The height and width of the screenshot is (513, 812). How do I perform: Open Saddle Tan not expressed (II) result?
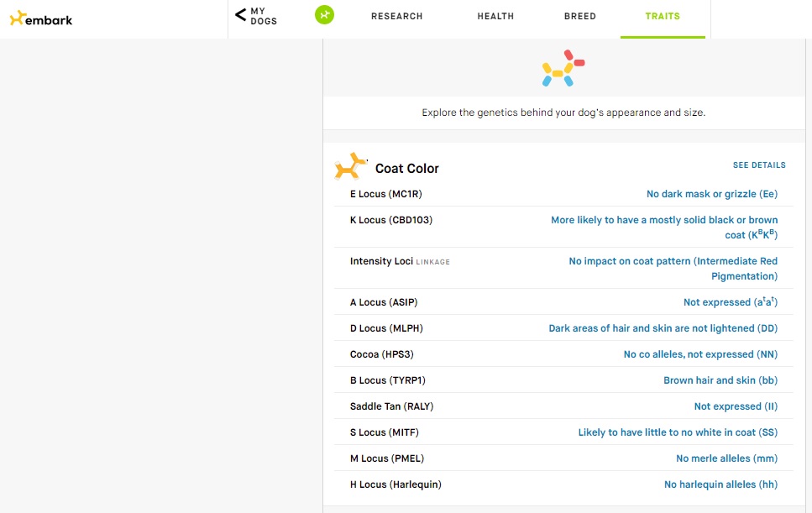736,406
